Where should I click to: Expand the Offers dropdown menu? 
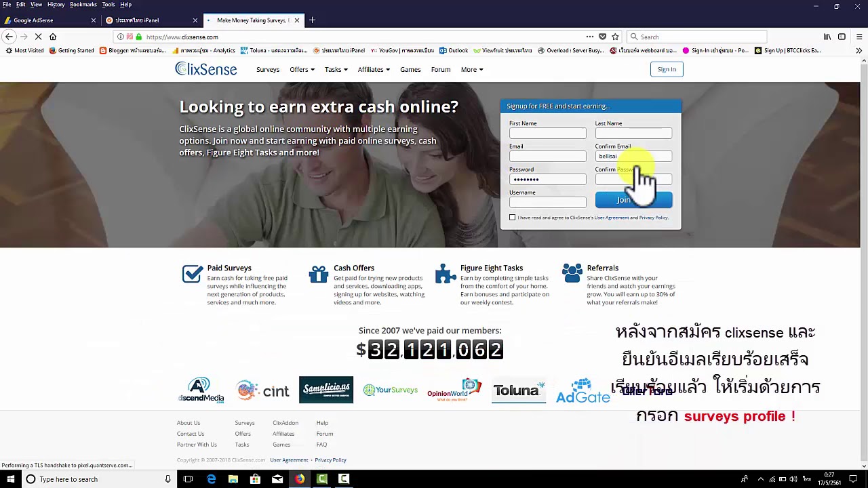coord(302,69)
